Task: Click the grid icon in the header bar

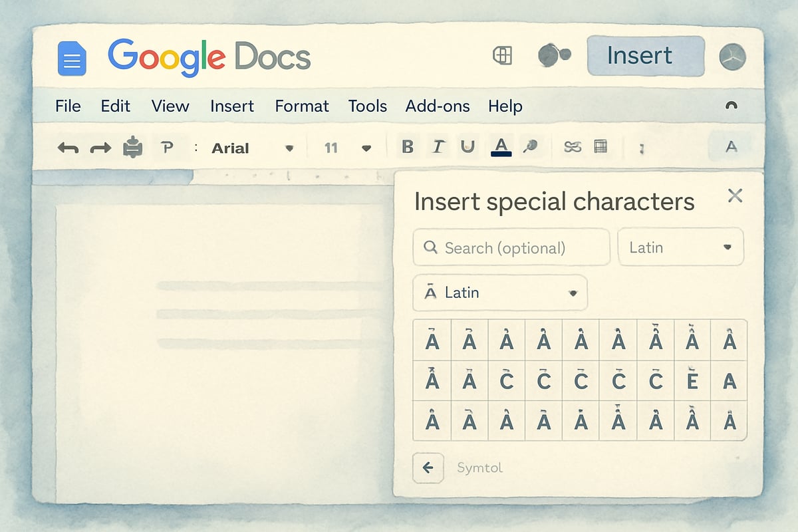Action: click(502, 56)
